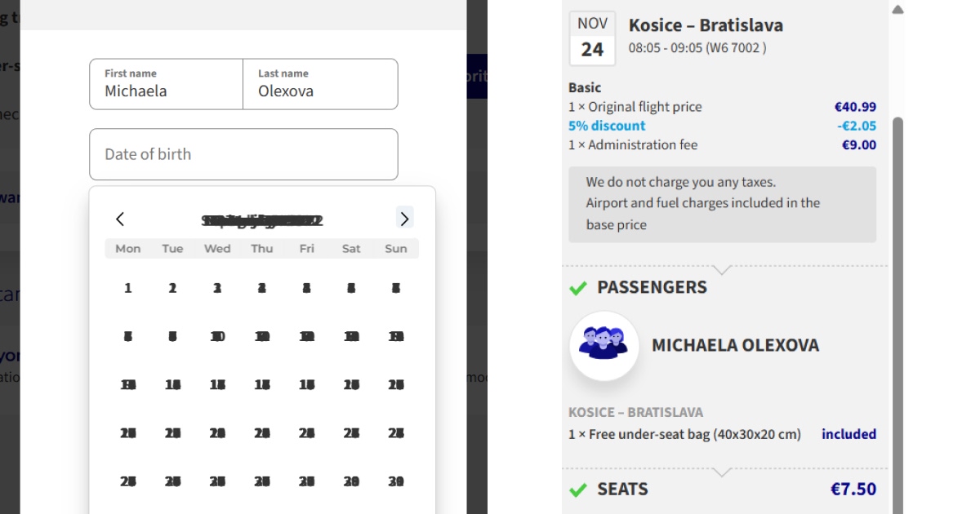Screen dimensions: 980x514
Task: Expand the PASSENGERS section heading
Action: coord(652,287)
